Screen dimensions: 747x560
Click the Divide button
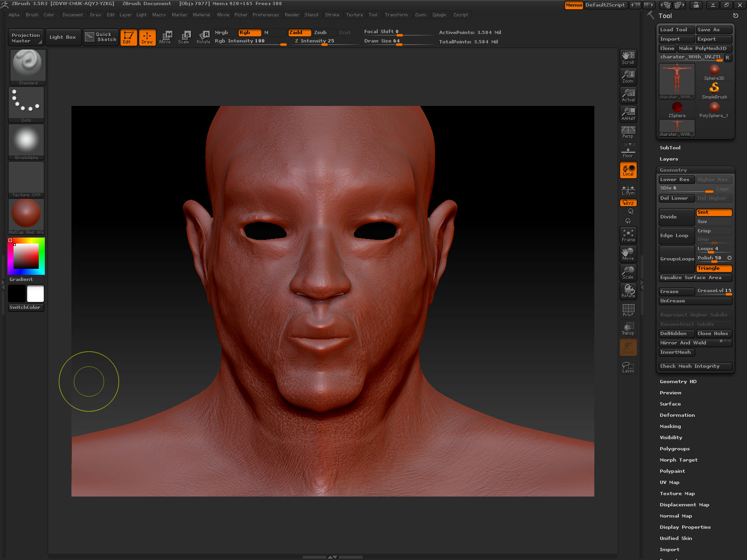pos(677,217)
